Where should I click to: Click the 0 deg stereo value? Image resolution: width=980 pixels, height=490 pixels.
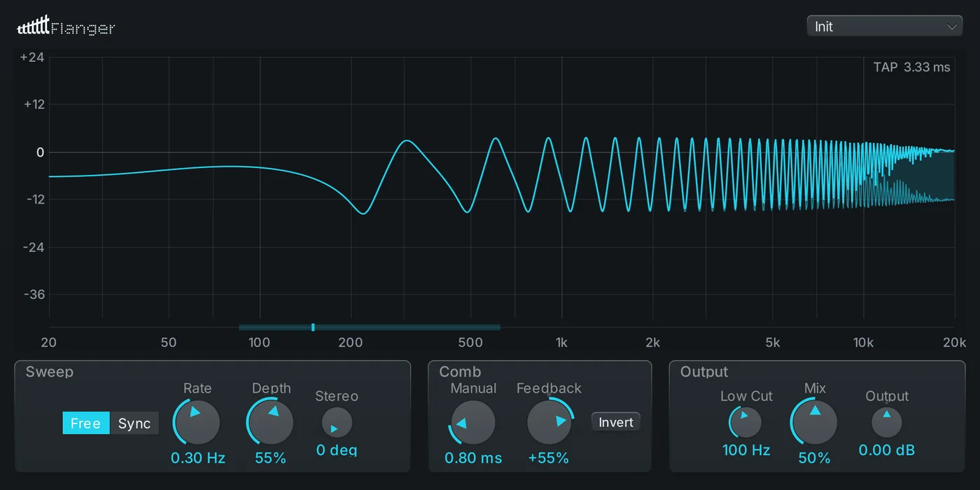tap(337, 450)
